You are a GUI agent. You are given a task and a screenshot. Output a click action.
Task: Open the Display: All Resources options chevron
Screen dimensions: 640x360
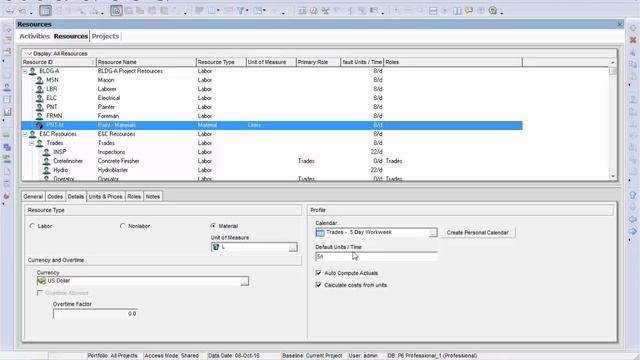point(29,53)
